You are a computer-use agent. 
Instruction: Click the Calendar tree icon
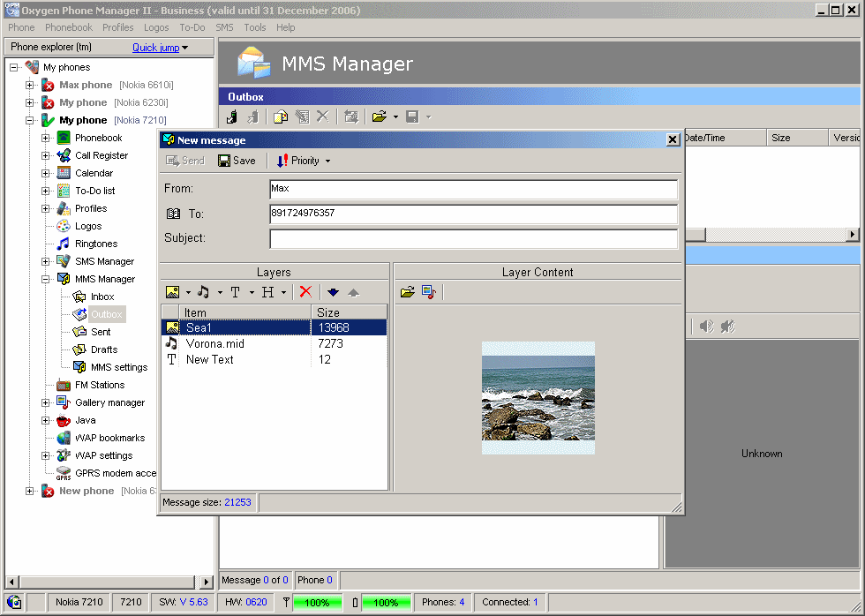pos(64,173)
